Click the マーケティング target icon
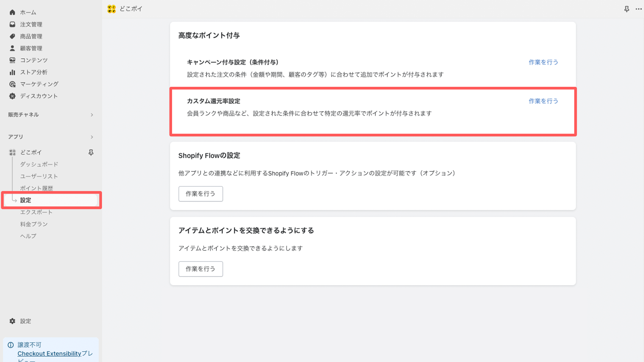Viewport: 644px width, 362px height. click(12, 84)
